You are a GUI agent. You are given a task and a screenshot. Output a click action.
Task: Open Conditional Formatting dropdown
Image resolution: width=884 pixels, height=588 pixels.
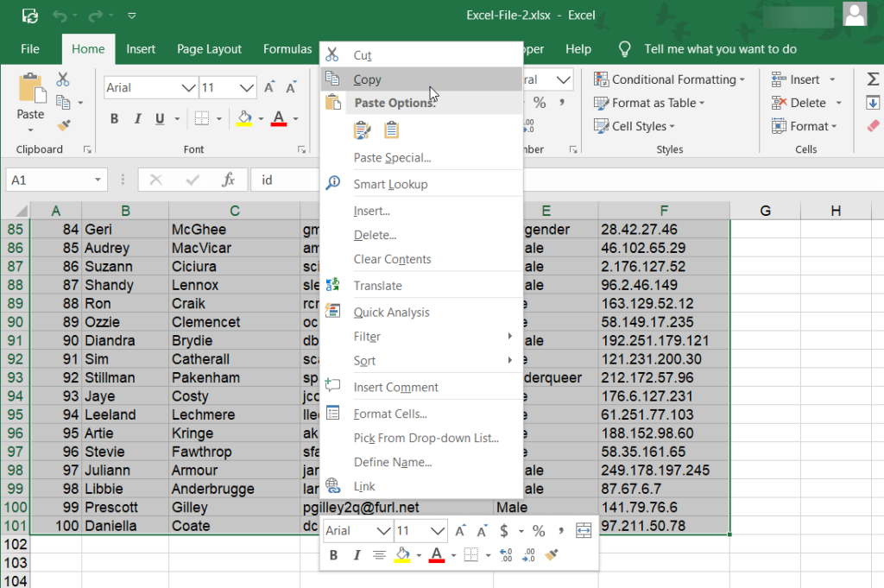669,79
